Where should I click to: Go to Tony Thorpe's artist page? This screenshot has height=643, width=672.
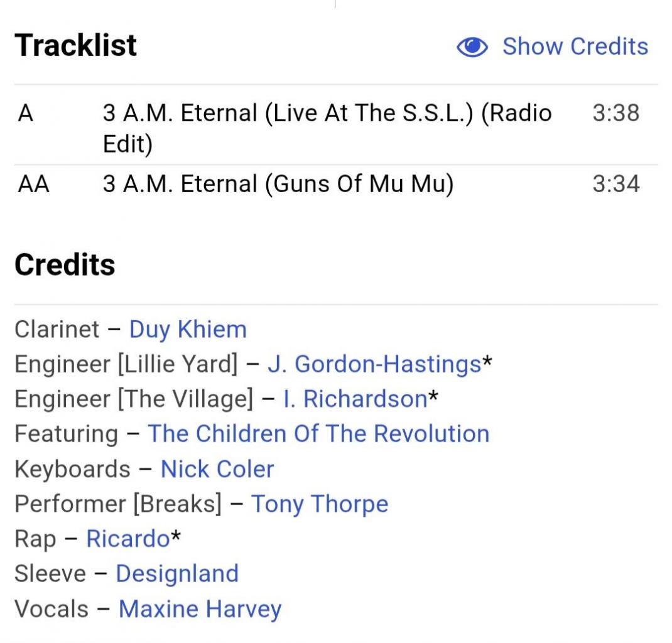[320, 504]
